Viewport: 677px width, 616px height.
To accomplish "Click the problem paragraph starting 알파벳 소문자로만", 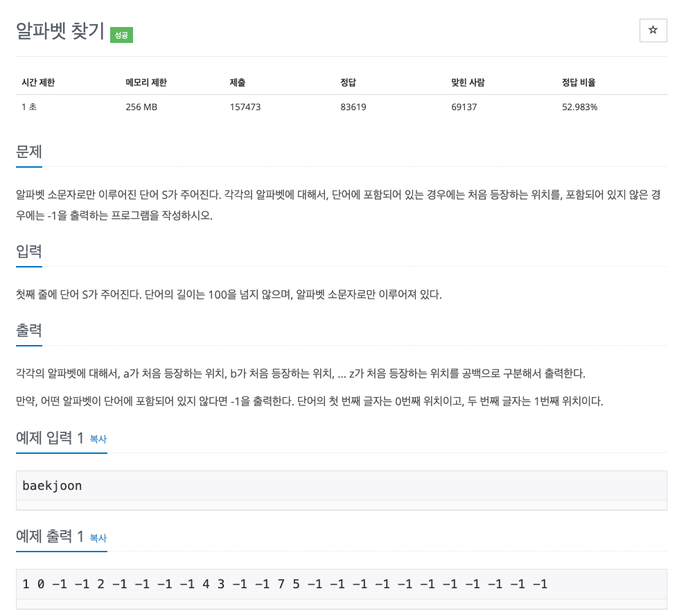I will (x=338, y=205).
